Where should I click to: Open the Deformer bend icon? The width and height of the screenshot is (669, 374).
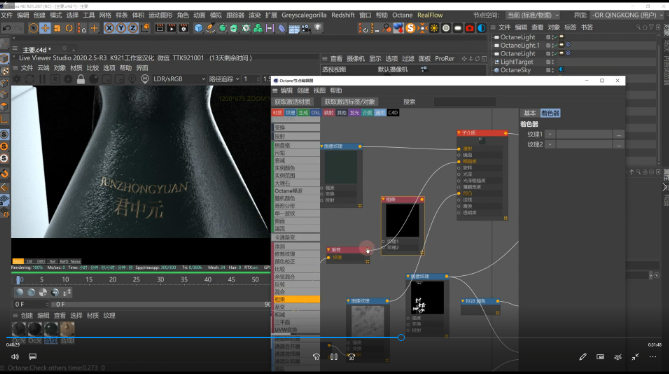click(282, 28)
